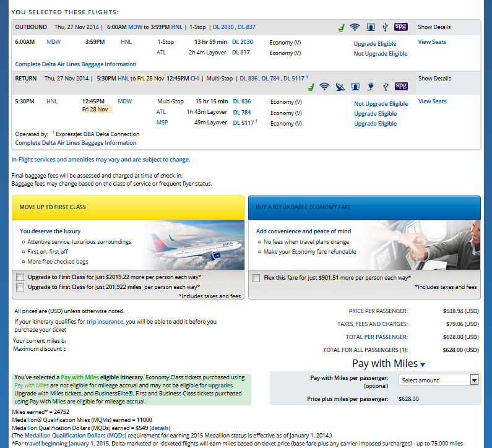492x448 pixels.
Task: Click the return flight power outlet icon
Action: pos(370,87)
